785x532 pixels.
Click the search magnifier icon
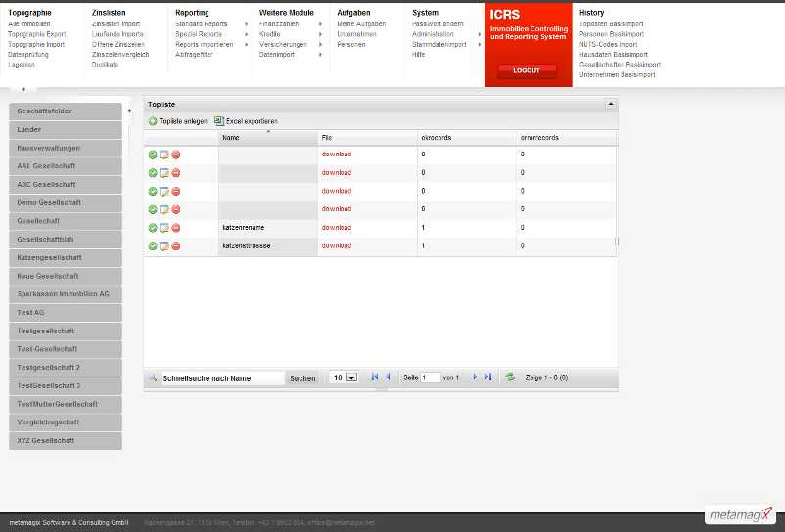[x=153, y=378]
